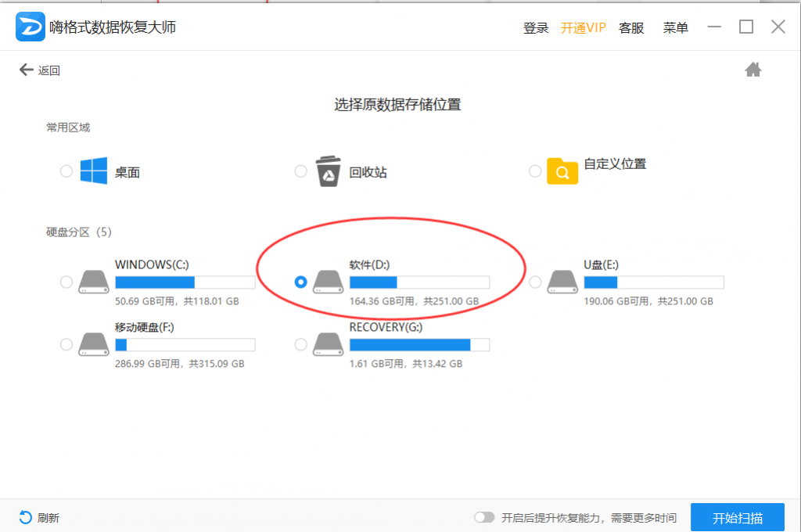Click text 190.06 GB可用, 共251.00 GB

coord(648,301)
